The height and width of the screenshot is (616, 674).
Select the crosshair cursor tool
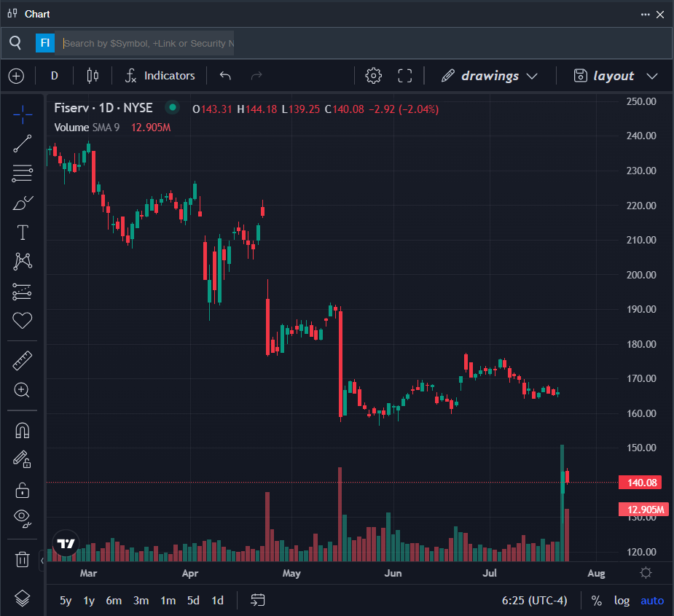coord(23,114)
